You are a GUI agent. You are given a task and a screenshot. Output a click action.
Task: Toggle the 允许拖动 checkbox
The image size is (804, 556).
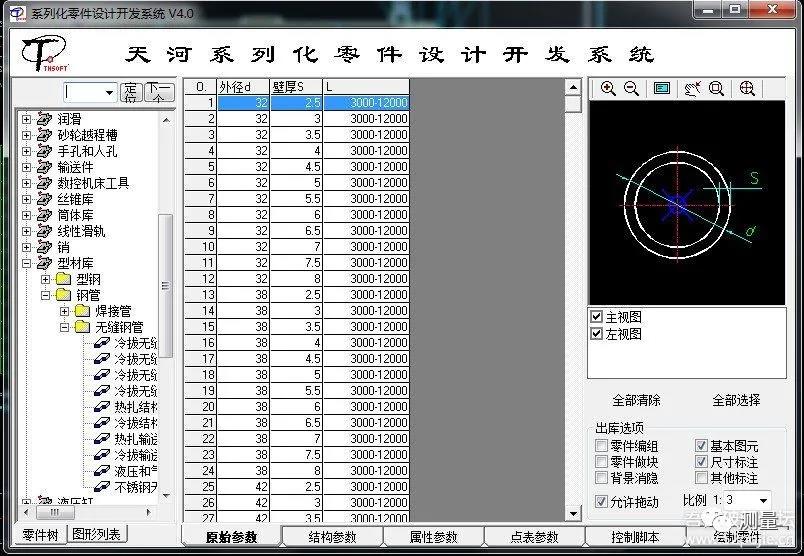coord(601,501)
